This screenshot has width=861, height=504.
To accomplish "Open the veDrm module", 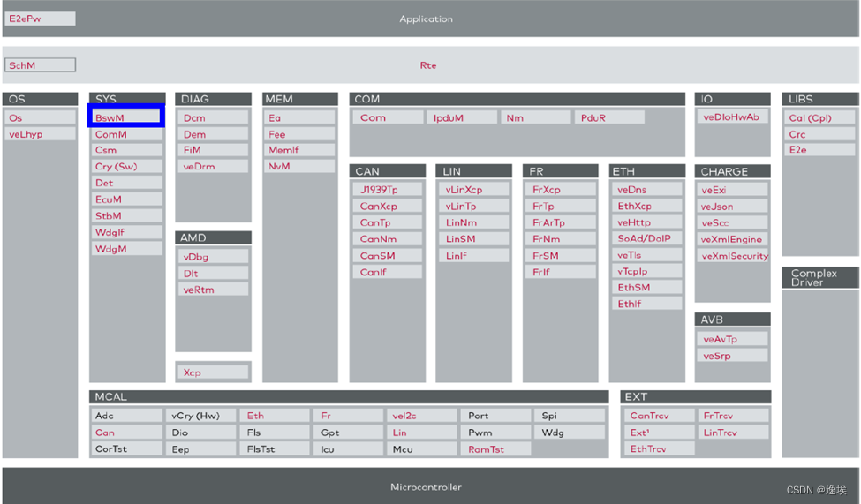I will (213, 166).
